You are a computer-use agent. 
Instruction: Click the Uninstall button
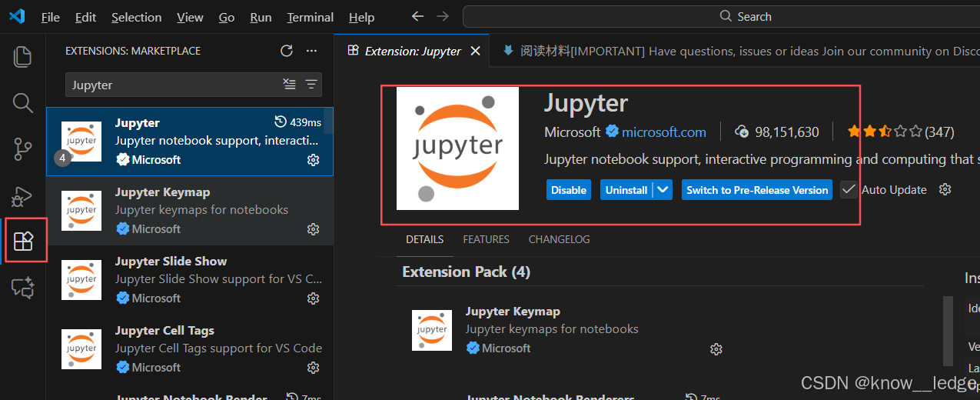coord(626,190)
